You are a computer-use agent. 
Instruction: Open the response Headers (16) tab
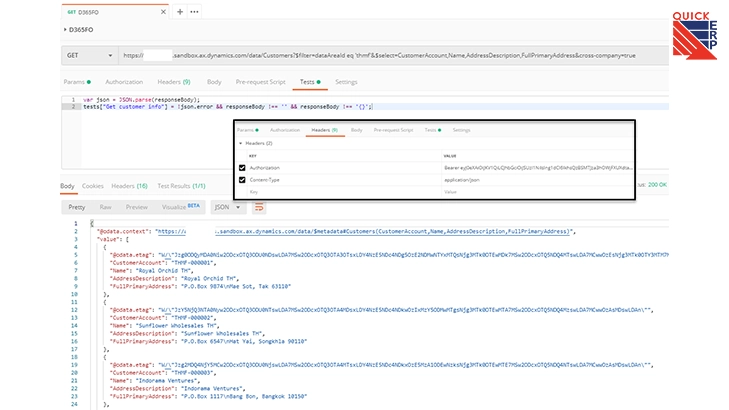click(129, 186)
